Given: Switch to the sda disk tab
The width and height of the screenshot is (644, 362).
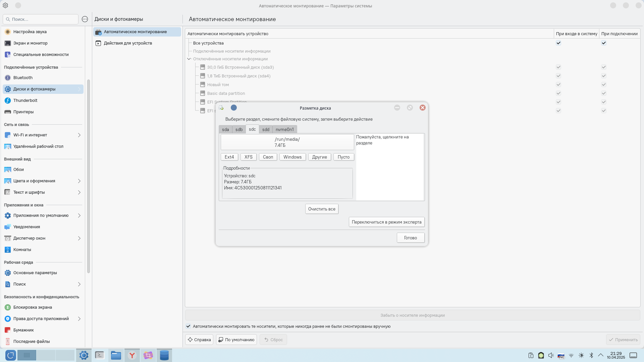Looking at the screenshot, I should (225, 130).
